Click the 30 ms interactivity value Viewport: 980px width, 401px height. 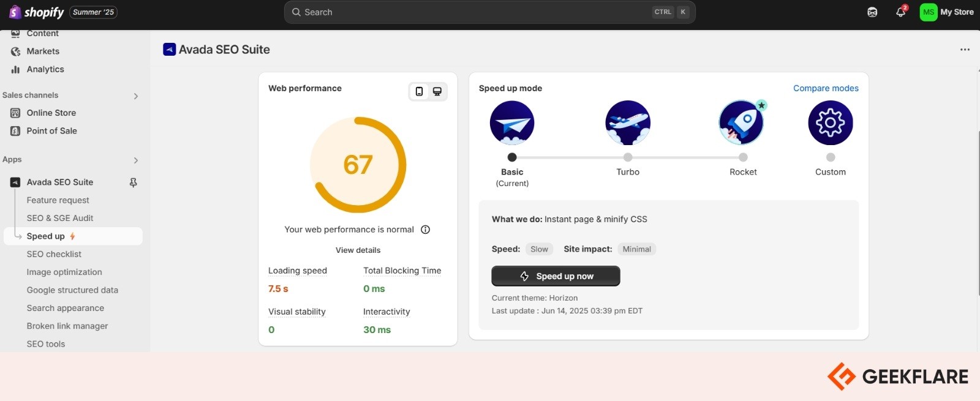(x=377, y=330)
